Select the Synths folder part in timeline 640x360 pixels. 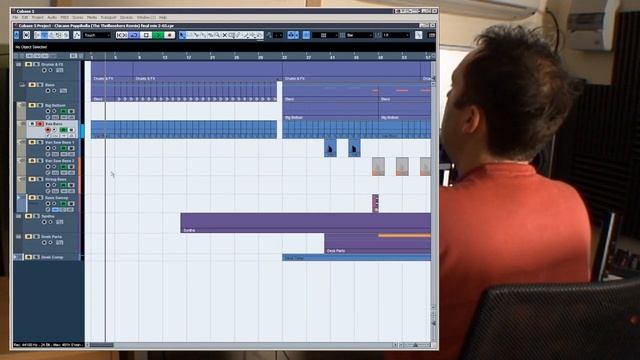click(305, 223)
